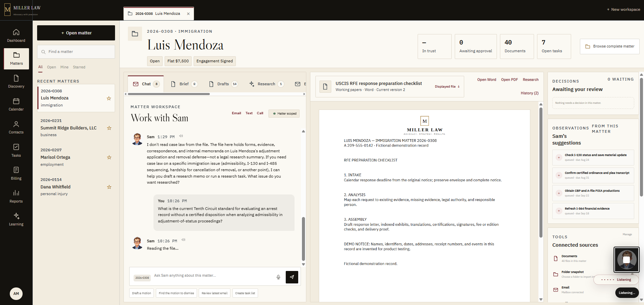Add the Confirm certified ordinance suggestion
Image resolution: width=644 pixels, height=305 pixels.
point(559,175)
